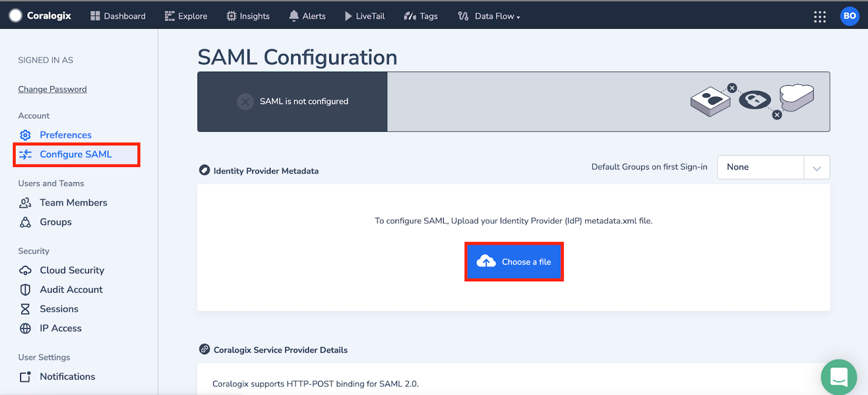The image size is (868, 395).
Task: Open Team Members in sidebar
Action: tap(73, 203)
